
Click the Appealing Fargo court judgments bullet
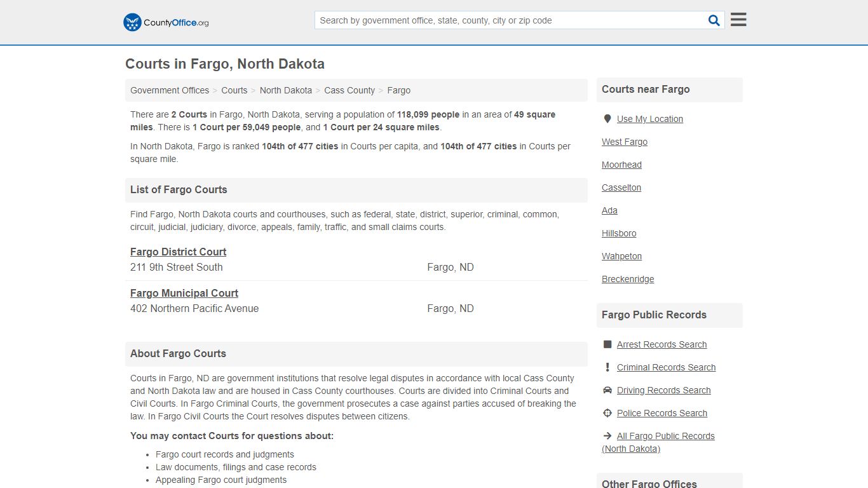[x=221, y=480]
